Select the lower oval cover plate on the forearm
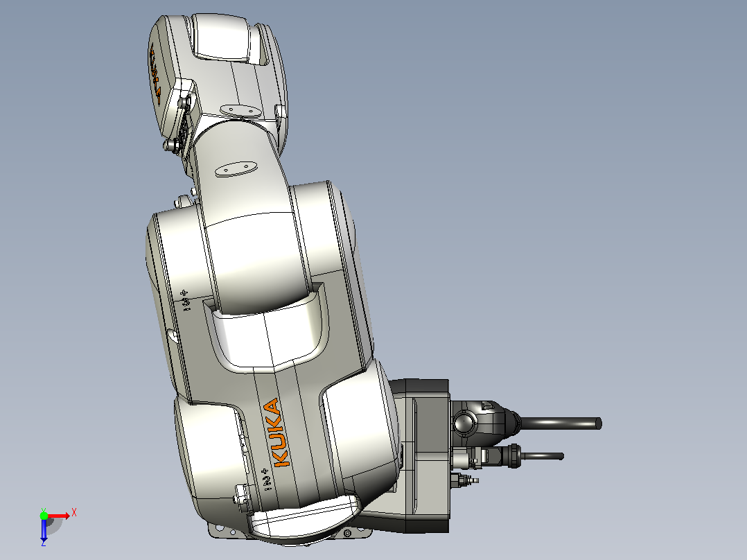The image size is (747, 560). [236, 169]
